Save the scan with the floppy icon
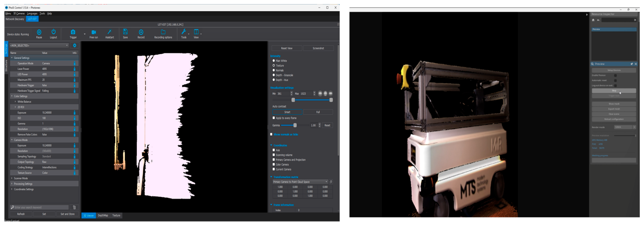This screenshot has height=227, width=644. [x=125, y=32]
